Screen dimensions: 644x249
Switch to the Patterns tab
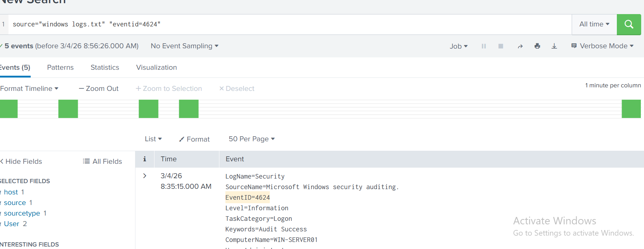click(60, 67)
